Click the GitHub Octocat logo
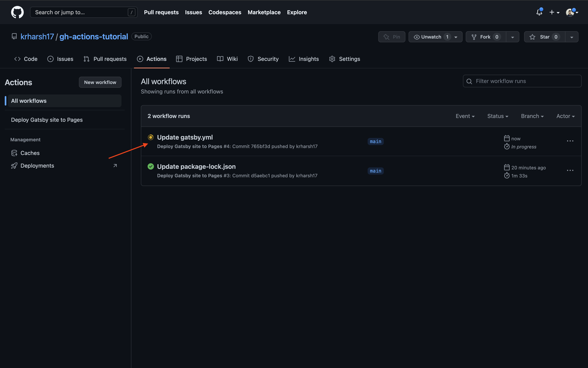 click(17, 12)
